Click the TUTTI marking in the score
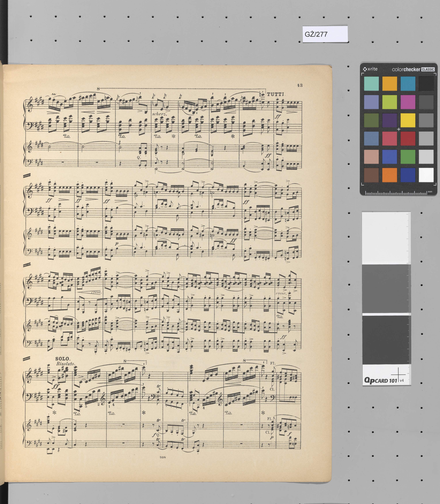The height and width of the screenshot is (504, 440). 275,94
